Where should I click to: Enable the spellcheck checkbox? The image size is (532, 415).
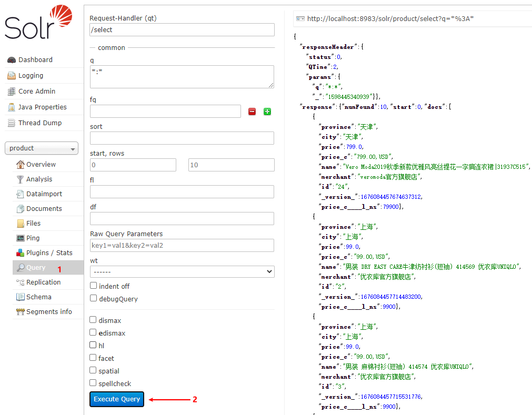click(93, 383)
